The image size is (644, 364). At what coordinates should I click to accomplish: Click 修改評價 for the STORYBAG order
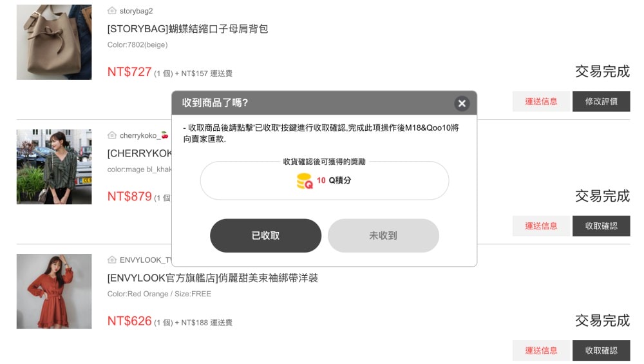[x=601, y=101]
